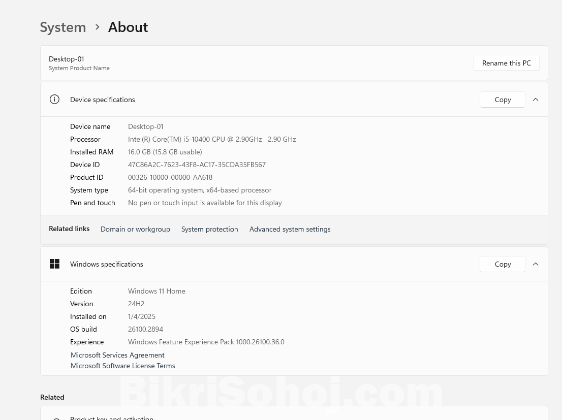
Task: Click the Device name label
Action: (x=90, y=127)
